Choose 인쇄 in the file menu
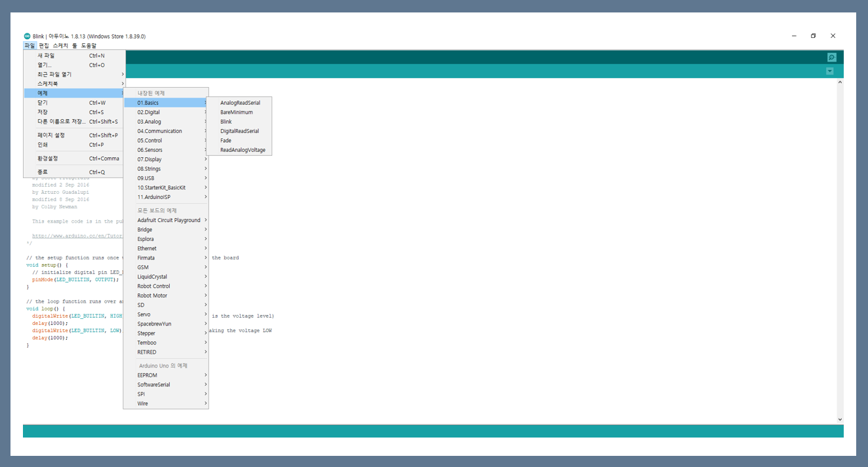Viewport: 868px width, 467px height. (x=74, y=145)
